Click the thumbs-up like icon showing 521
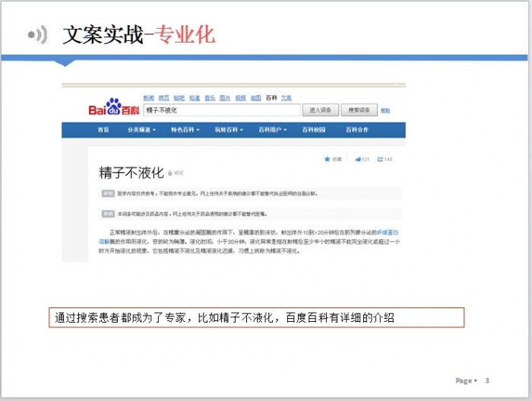Viewport: 532px width, 401px height. tap(358, 159)
